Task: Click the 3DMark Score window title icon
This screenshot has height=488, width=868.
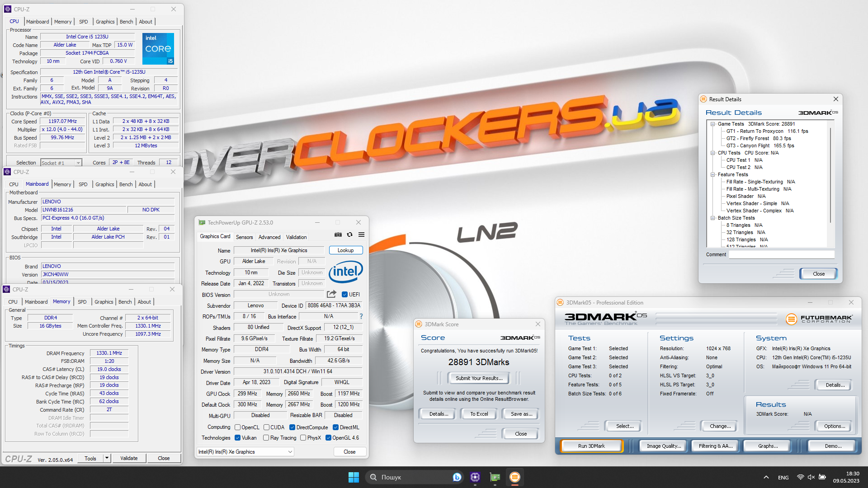Action: pos(419,324)
